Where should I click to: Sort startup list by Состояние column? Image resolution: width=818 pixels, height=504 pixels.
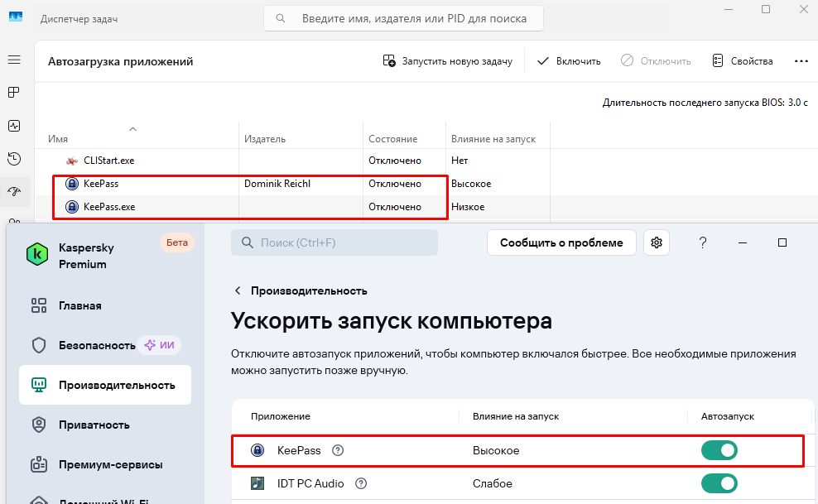coord(392,139)
